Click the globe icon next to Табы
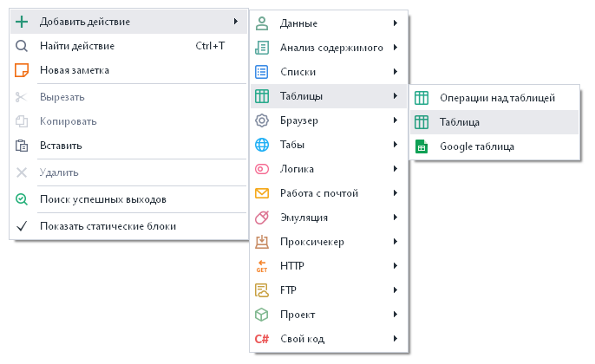 (262, 144)
